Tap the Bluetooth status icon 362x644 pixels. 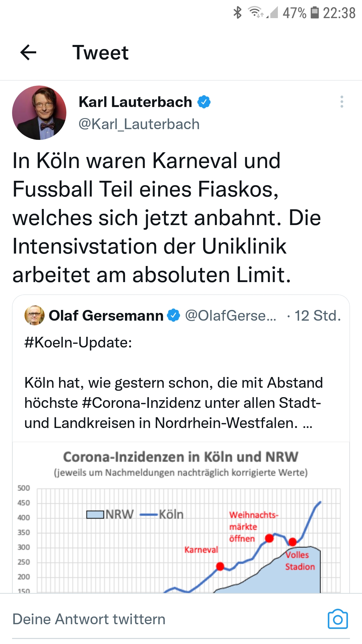[x=237, y=13]
